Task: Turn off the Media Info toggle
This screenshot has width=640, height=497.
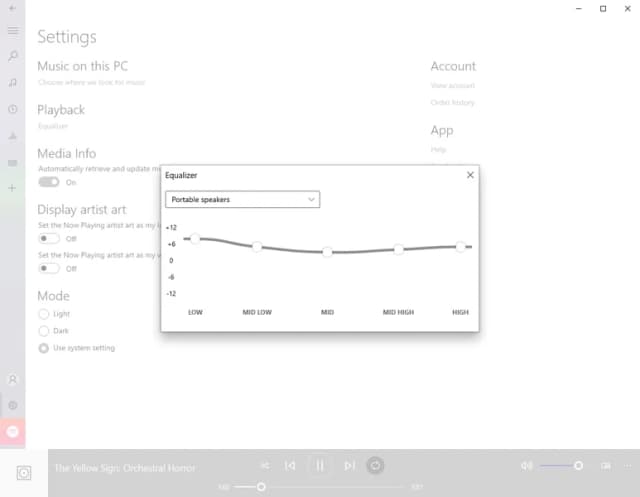Action: pyautogui.click(x=49, y=182)
